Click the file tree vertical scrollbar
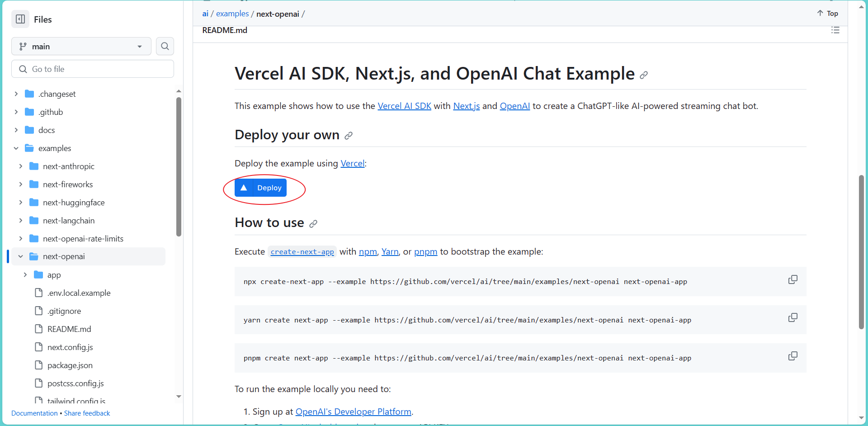The width and height of the screenshot is (868, 426). pos(179,167)
